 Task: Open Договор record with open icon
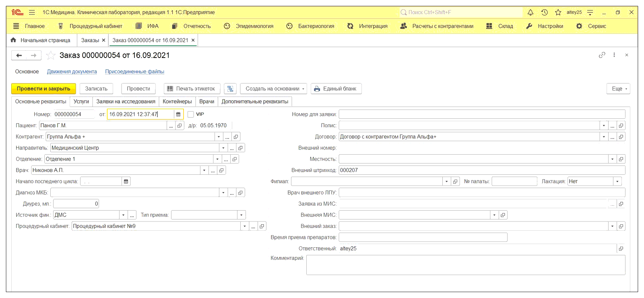pos(621,137)
